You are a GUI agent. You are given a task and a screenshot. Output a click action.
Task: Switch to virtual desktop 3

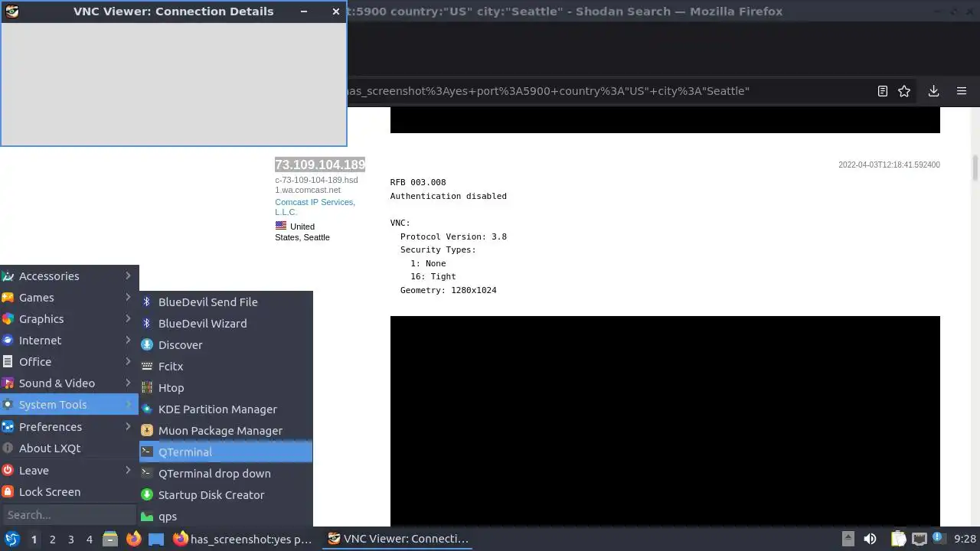pyautogui.click(x=70, y=540)
